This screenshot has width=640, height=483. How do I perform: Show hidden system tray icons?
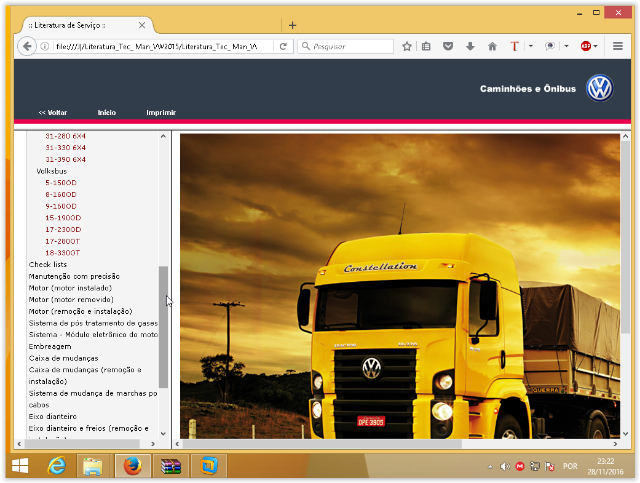[490, 466]
